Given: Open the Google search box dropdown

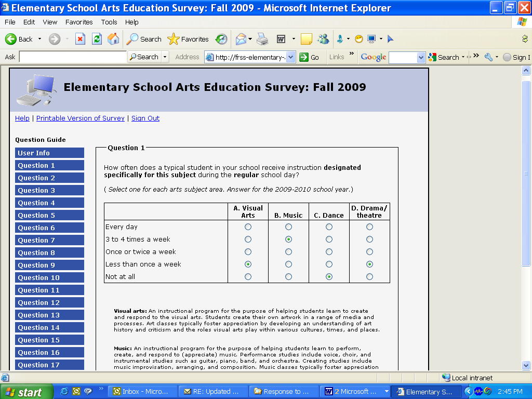Looking at the screenshot, I should pos(421,57).
